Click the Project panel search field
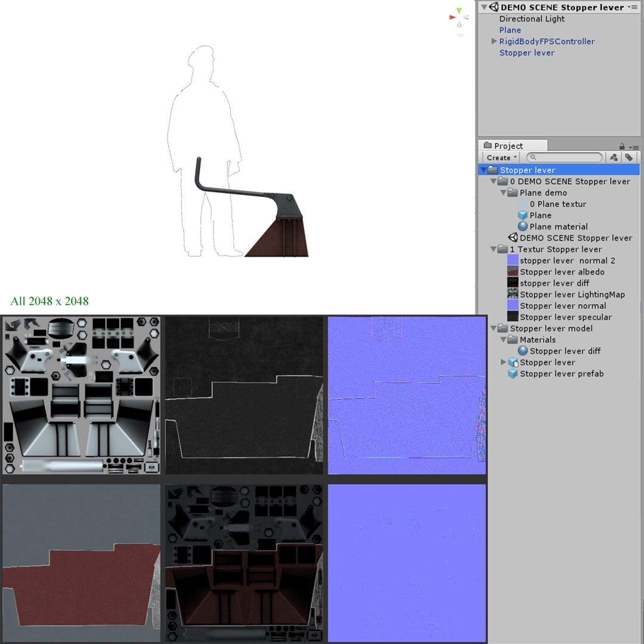Viewport: 644px width, 644px height. tap(564, 157)
